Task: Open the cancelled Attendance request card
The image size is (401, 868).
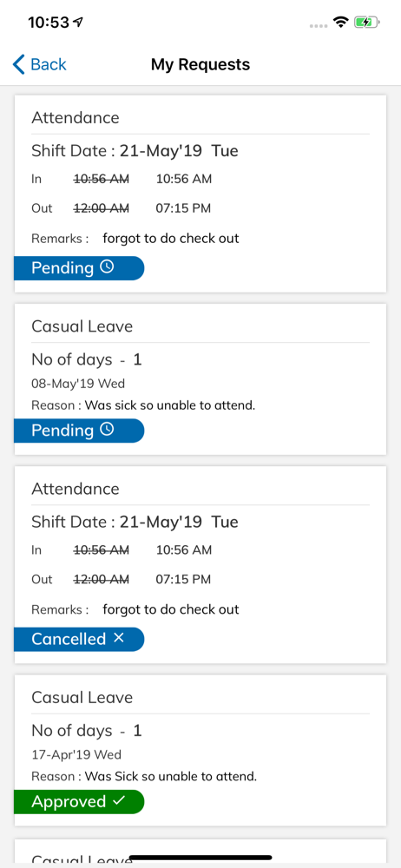Action: [200, 565]
